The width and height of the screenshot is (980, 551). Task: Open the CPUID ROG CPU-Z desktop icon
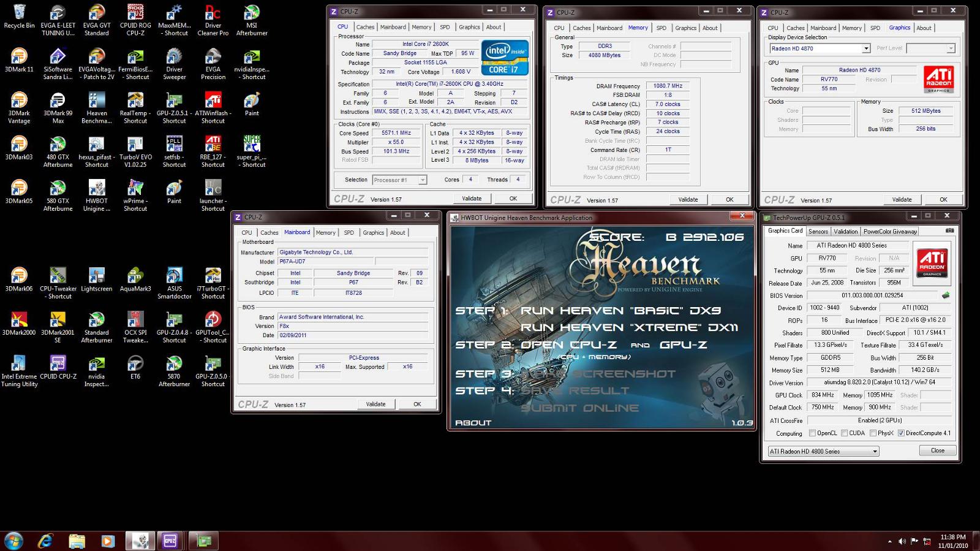[x=135, y=20]
